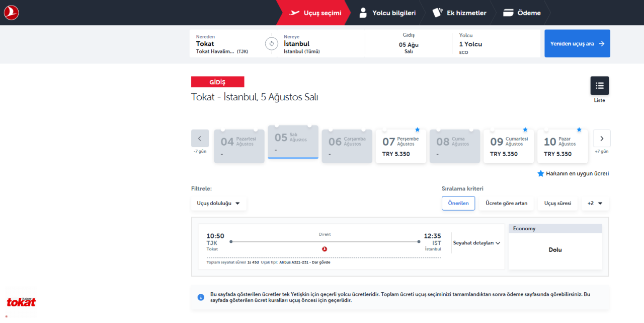Select date 08 Cuma Ağustos
The height and width of the screenshot is (323, 644).
455,146
